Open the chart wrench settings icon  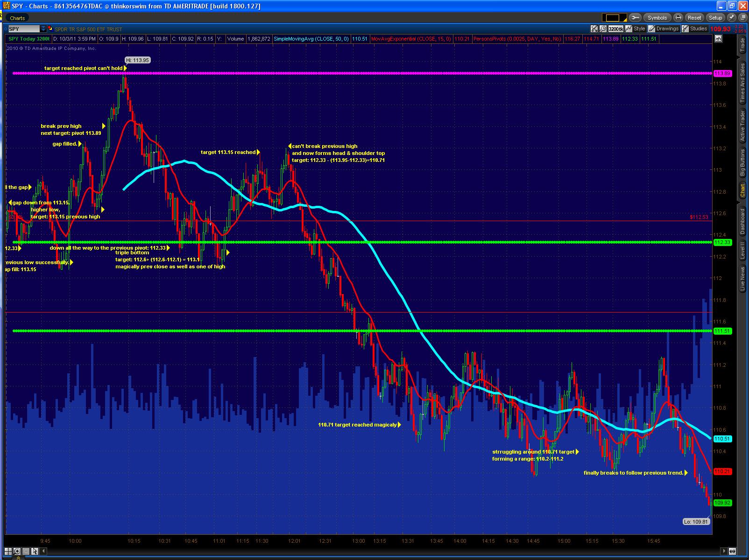tap(603, 28)
